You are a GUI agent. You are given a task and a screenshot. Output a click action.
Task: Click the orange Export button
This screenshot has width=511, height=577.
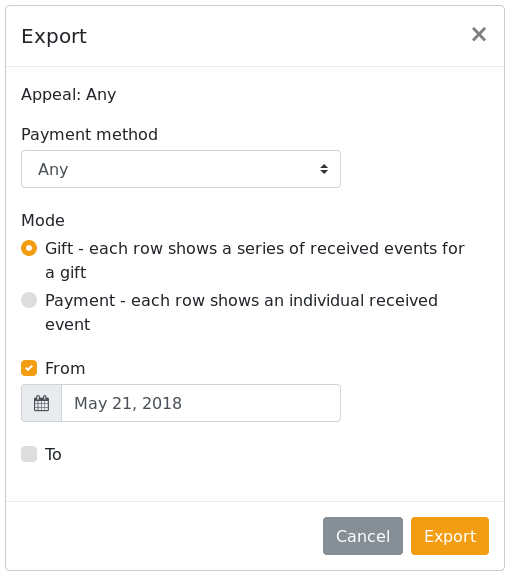450,536
